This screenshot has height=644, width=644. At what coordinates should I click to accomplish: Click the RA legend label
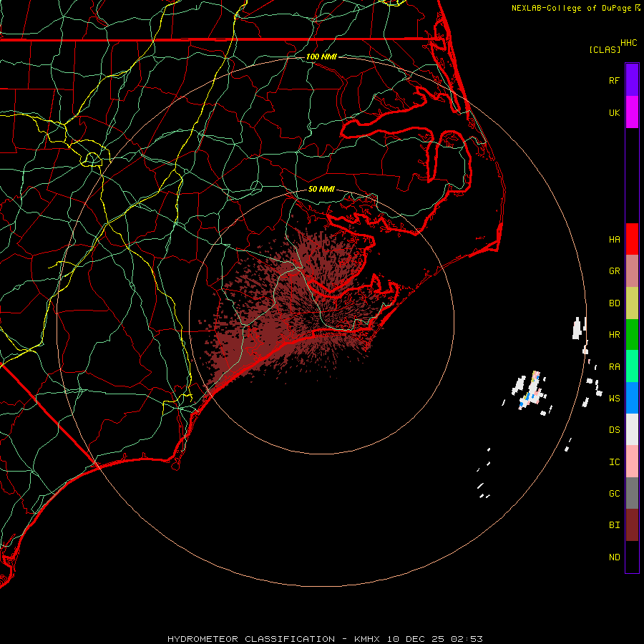click(x=614, y=367)
